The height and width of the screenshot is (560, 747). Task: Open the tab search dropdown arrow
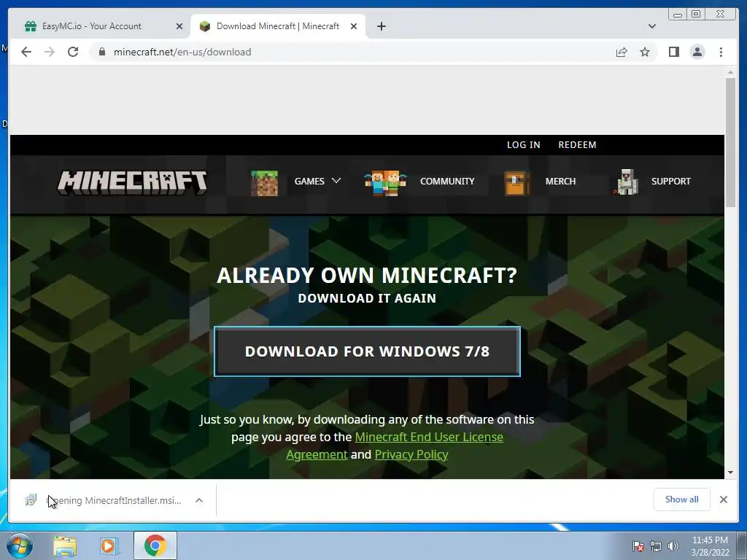(x=651, y=26)
